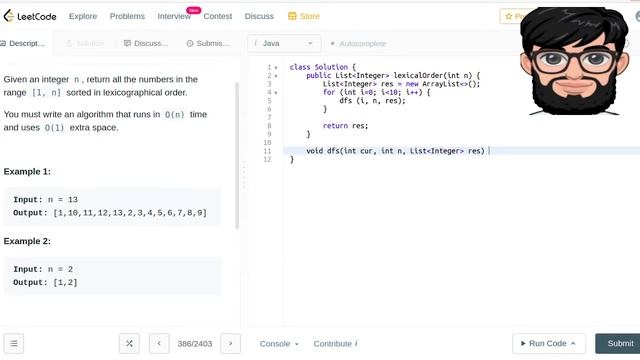This screenshot has height=360, width=640.
Task: Go to the previous problem
Action: [x=159, y=344]
